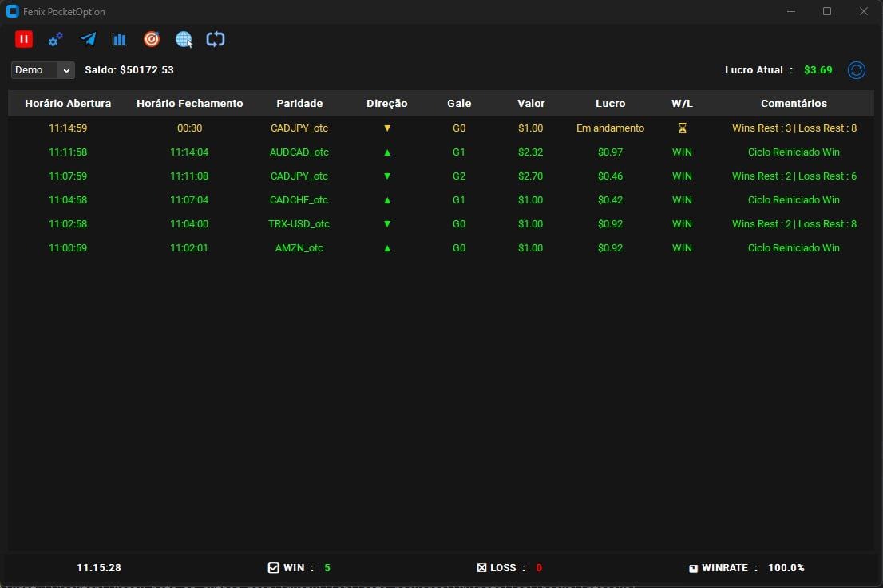883x588 pixels.
Task: Click the Fenix PocketOption app logo
Action: tap(12, 11)
